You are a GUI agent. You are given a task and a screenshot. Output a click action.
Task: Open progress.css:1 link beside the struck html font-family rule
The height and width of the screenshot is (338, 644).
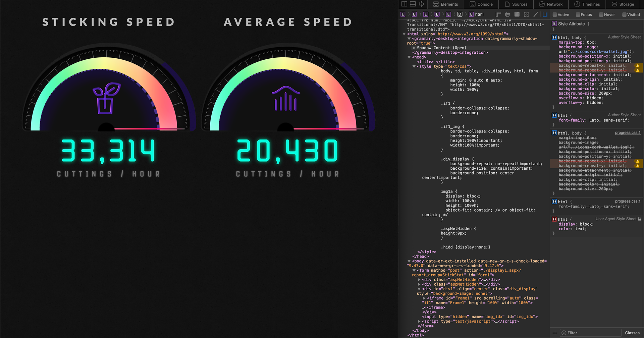click(x=628, y=202)
